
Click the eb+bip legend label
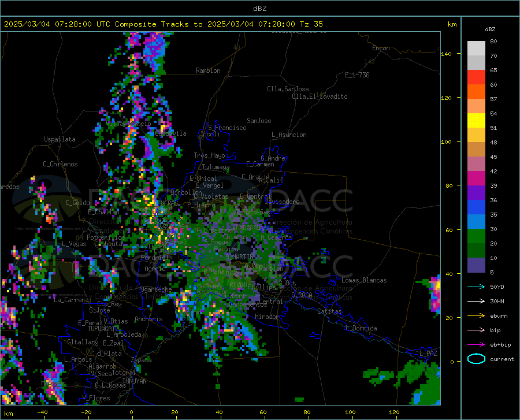click(x=500, y=345)
